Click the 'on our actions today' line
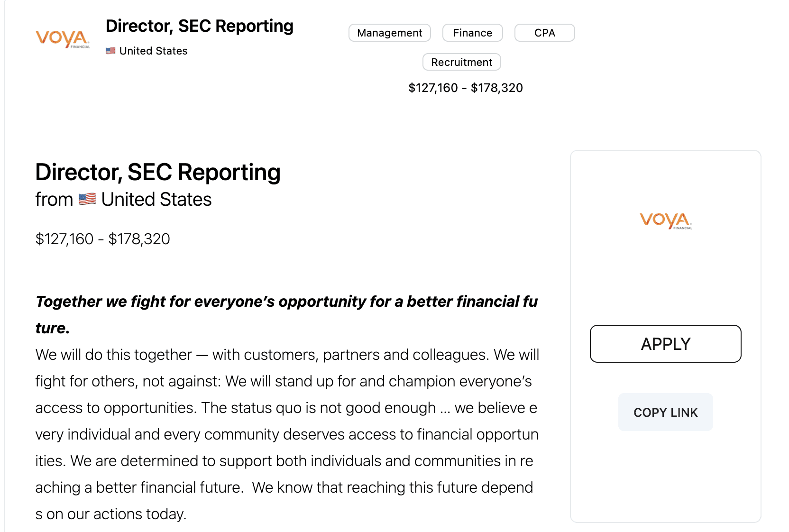789x532 pixels. click(111, 514)
